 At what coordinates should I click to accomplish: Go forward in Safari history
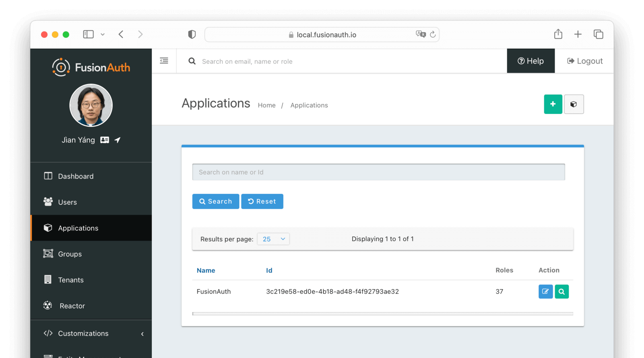tap(140, 35)
